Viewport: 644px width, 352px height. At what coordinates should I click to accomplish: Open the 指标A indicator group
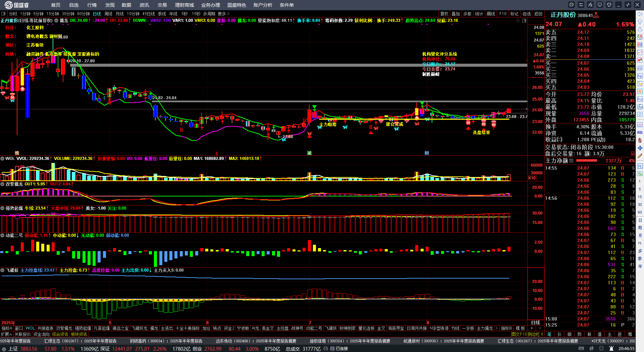click(x=7, y=328)
